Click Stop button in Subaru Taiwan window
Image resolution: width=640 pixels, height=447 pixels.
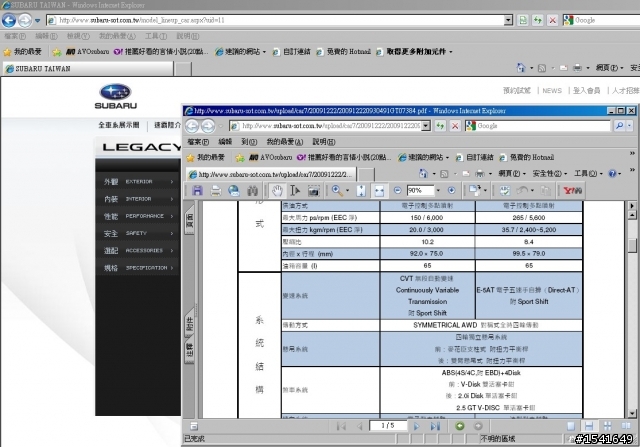(x=552, y=20)
